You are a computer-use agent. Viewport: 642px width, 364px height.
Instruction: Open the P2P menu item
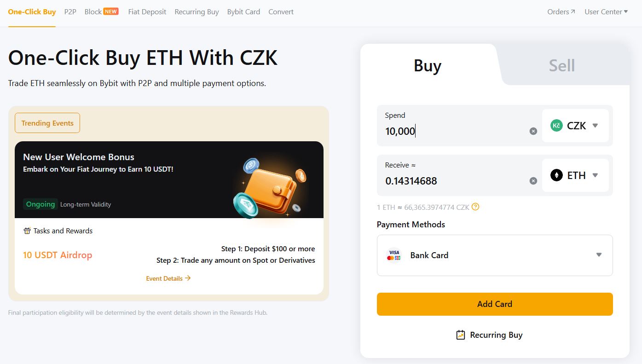coord(70,12)
